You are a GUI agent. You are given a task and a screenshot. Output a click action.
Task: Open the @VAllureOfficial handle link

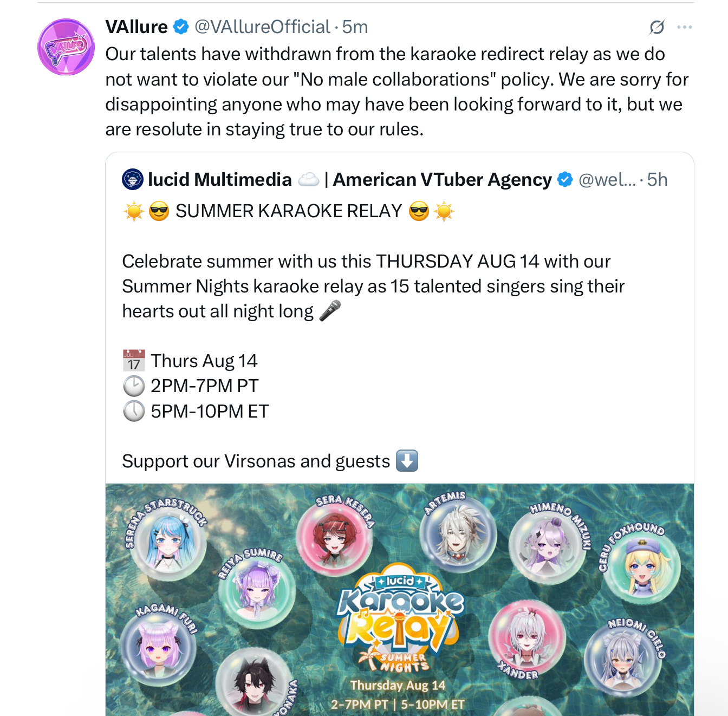(x=262, y=27)
